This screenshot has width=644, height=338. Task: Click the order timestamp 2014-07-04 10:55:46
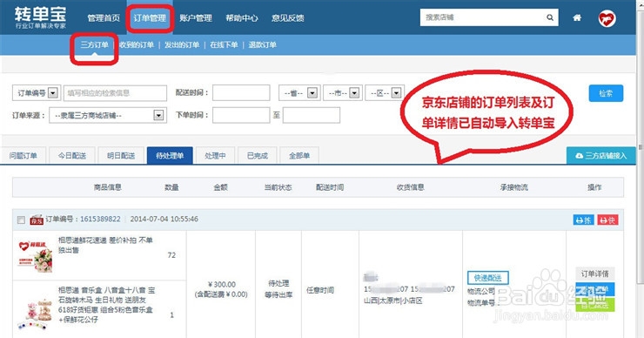164,220
